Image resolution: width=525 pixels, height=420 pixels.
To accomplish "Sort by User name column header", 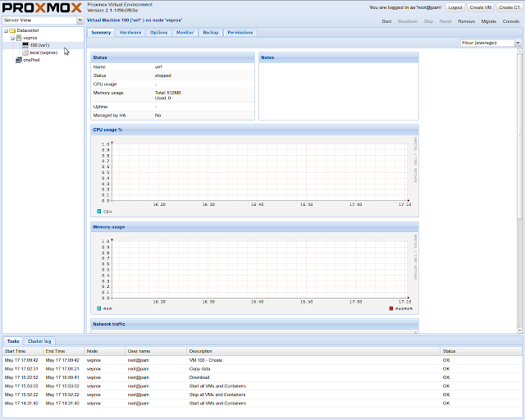I will 156,351.
